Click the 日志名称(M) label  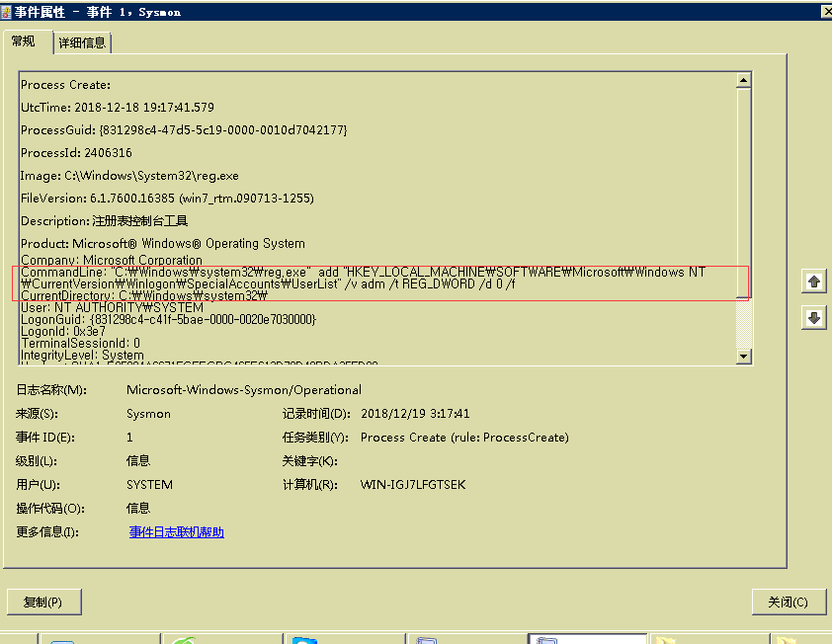click(51, 390)
